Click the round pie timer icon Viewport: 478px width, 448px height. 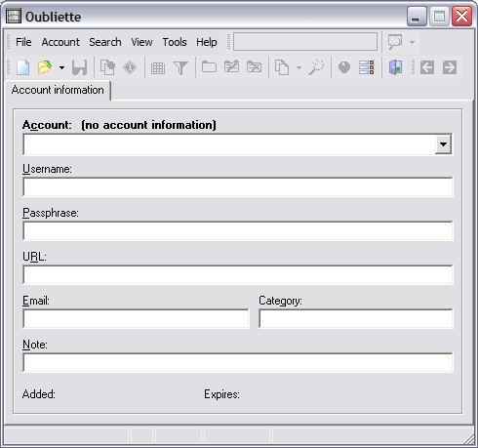pyautogui.click(x=344, y=67)
